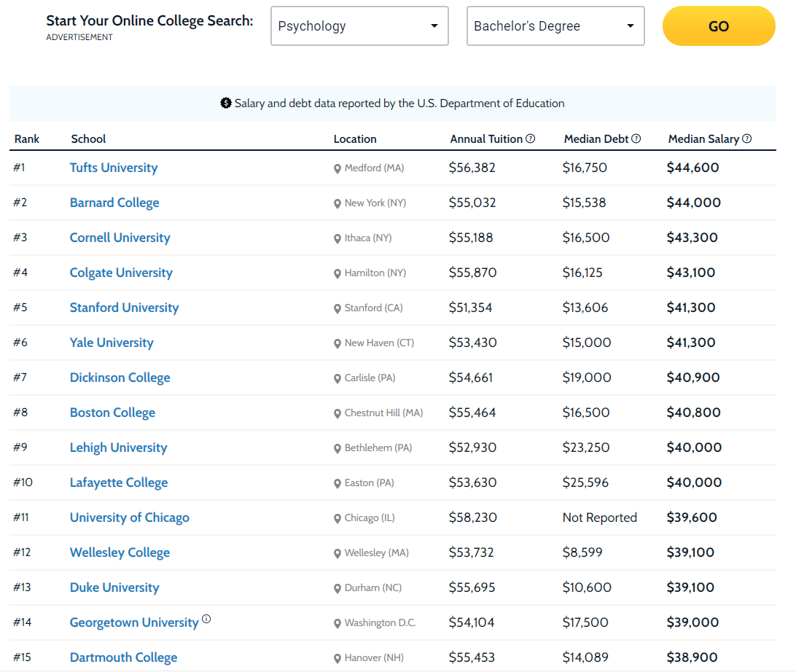Open the Tufts University link
This screenshot has width=796, height=672.
[x=114, y=168]
